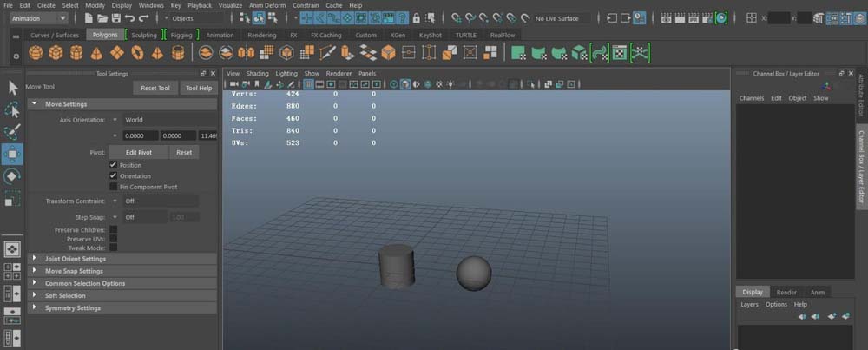This screenshot has width=868, height=350.
Task: Enable Pin Component Pivot checkbox
Action: 114,187
